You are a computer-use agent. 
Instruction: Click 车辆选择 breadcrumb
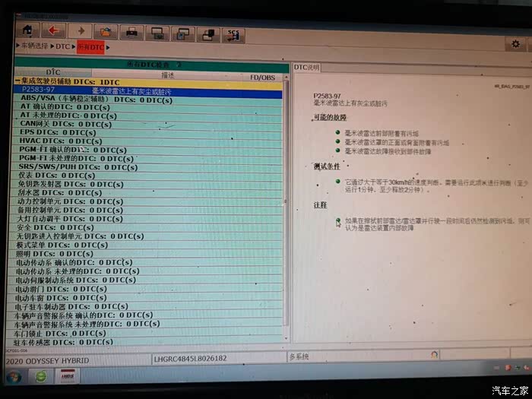(x=34, y=46)
